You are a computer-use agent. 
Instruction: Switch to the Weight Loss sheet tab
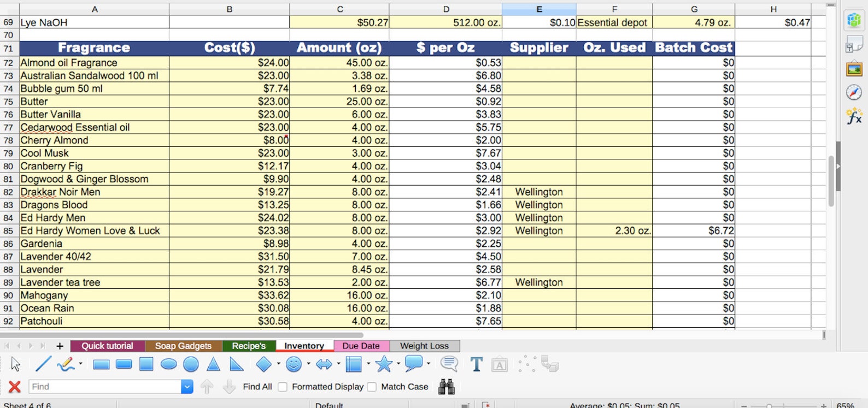click(424, 346)
